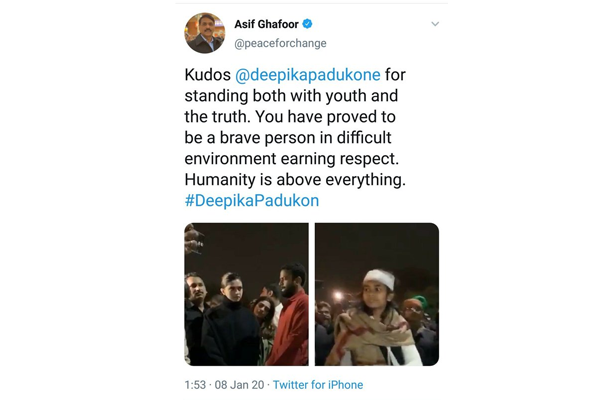
Task: Expand the tweet options chevron
Action: tap(435, 24)
